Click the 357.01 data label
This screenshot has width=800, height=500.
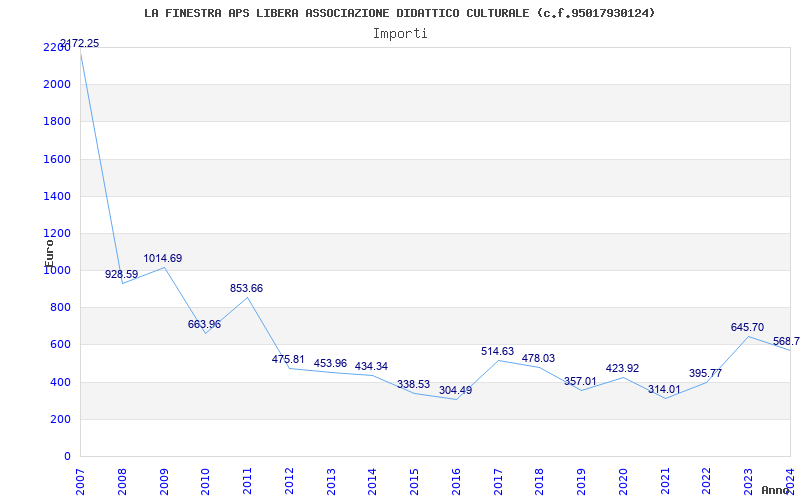(x=580, y=381)
